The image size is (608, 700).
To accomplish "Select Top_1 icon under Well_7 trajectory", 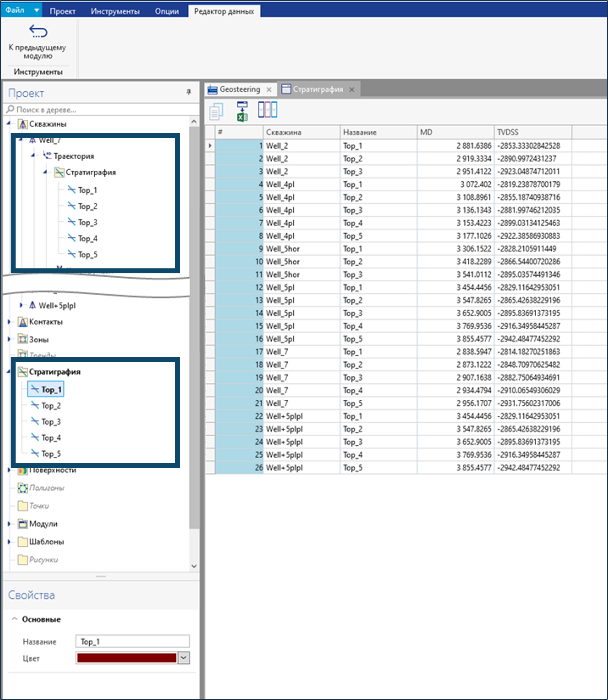I will pos(72,190).
